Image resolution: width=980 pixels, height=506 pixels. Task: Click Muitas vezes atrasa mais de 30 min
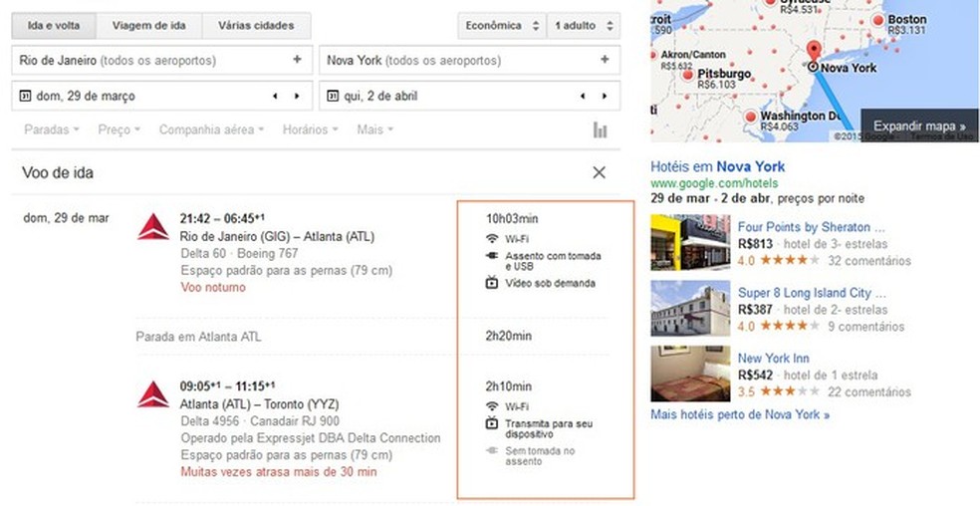(279, 471)
